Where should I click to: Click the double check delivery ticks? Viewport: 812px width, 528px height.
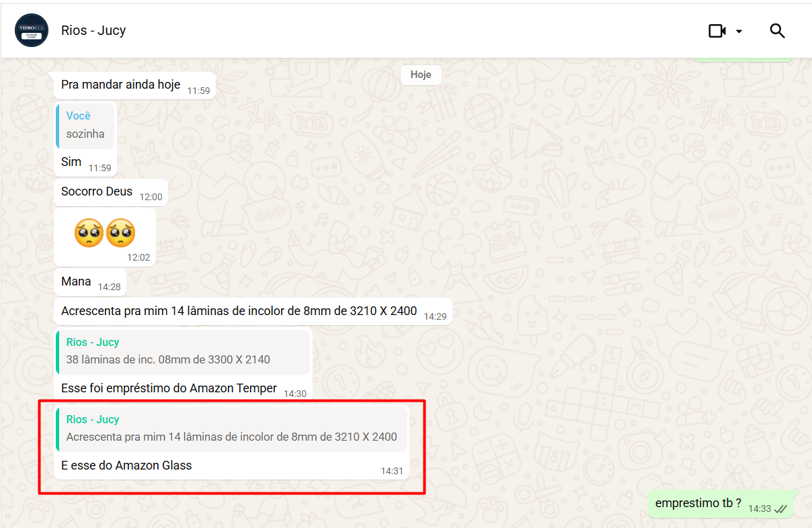click(780, 509)
